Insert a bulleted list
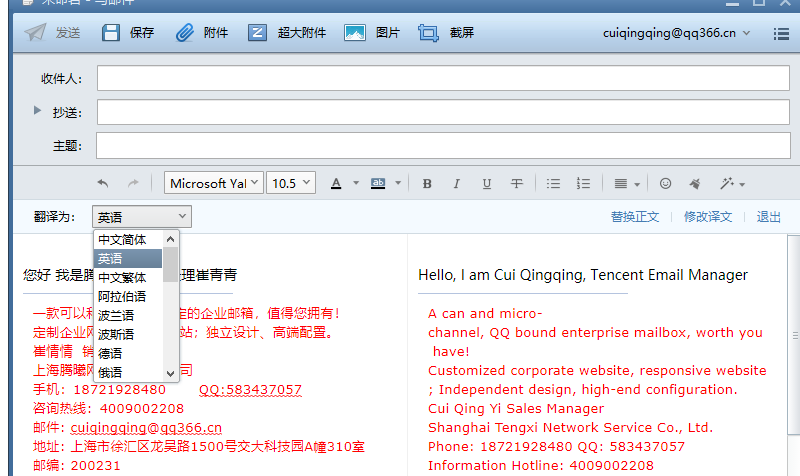This screenshot has height=476, width=800. (x=553, y=184)
